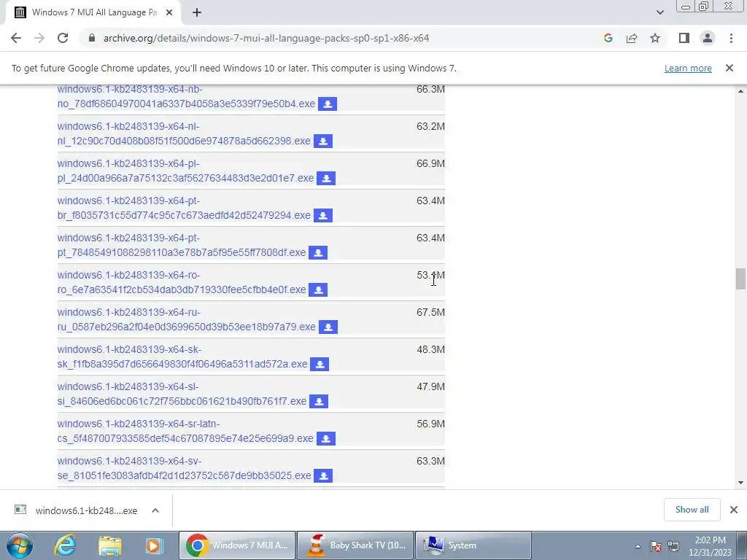Open the Chrome profile avatar
The height and width of the screenshot is (560, 747).
point(708,38)
